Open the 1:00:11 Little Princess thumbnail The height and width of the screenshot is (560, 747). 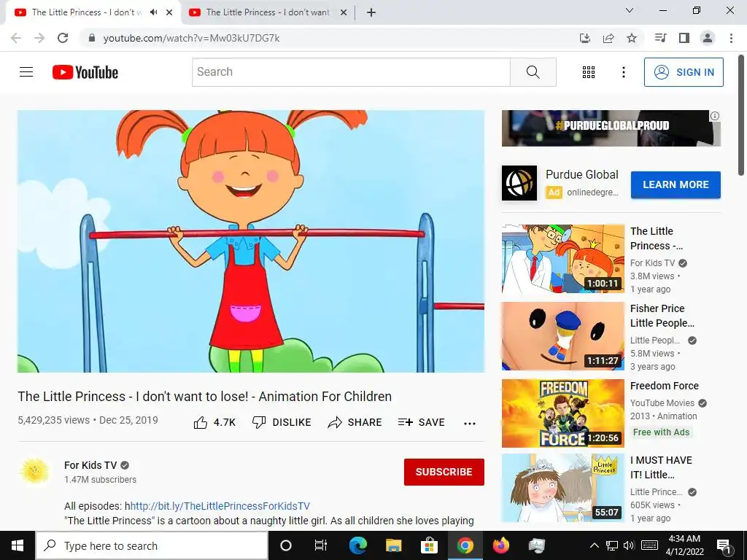562,259
